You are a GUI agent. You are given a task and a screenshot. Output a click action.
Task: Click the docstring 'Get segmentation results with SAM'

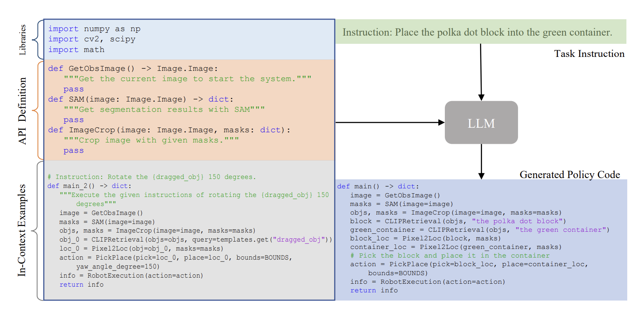pos(164,109)
